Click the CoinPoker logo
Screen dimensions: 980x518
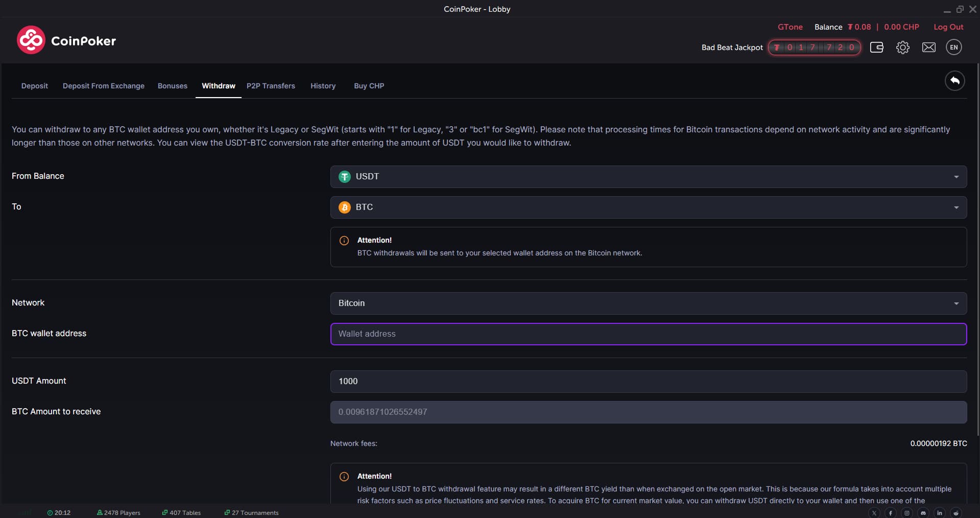click(x=66, y=40)
